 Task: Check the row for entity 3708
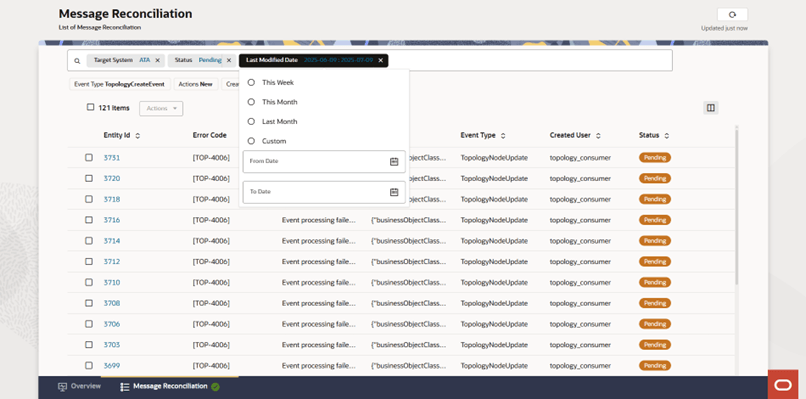[x=89, y=303]
